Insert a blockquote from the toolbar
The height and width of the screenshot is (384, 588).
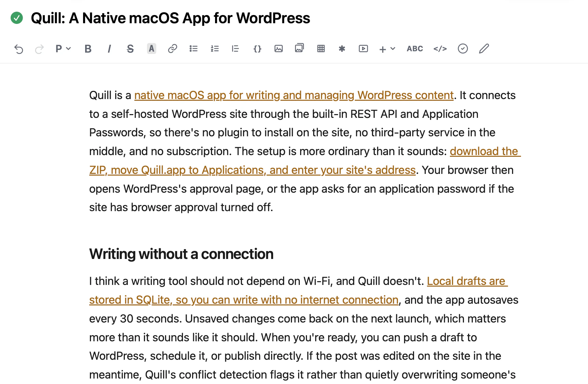point(236,49)
